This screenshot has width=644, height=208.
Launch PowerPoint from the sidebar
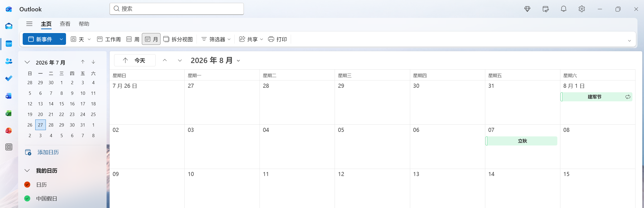9,131
